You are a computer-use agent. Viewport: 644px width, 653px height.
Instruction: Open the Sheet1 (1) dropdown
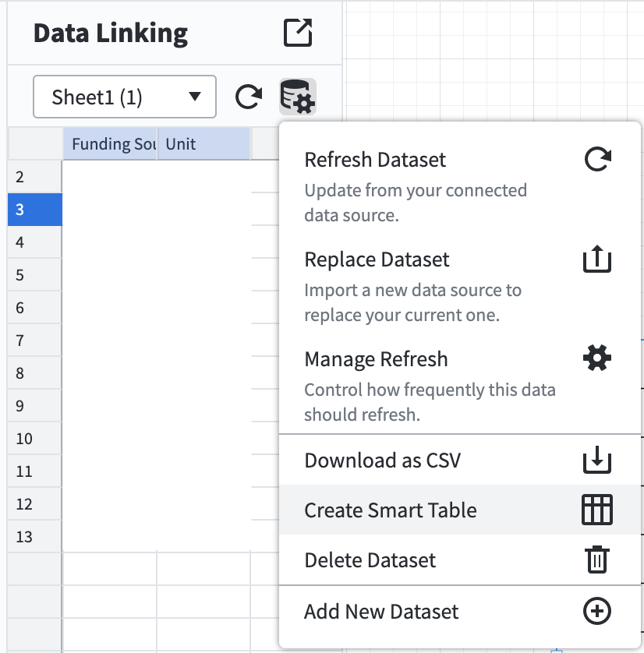click(125, 96)
